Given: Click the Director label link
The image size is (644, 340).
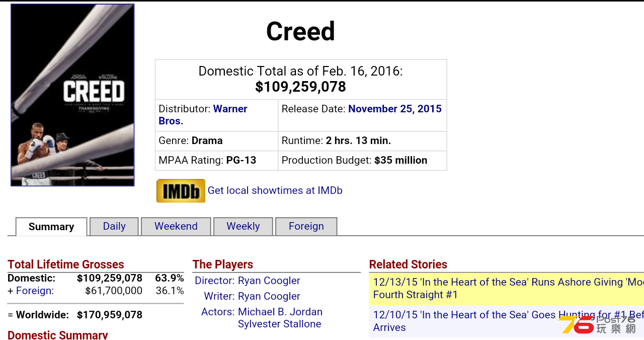Looking at the screenshot, I should point(215,281).
